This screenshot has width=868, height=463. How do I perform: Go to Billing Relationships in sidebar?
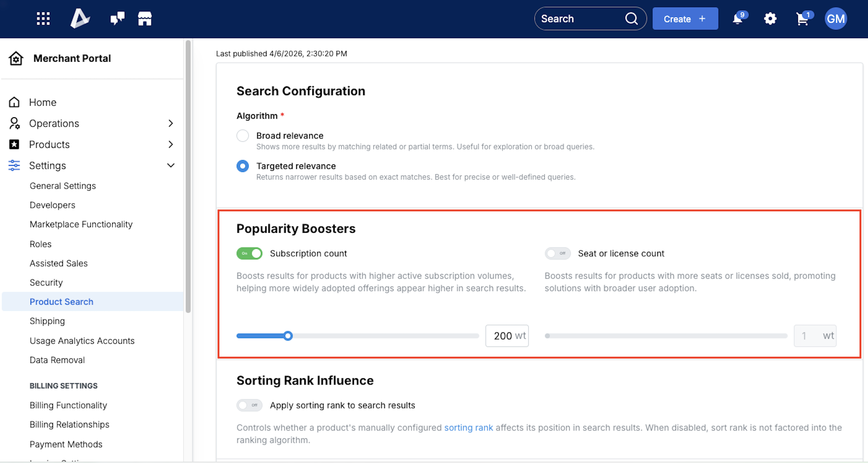coord(69,424)
